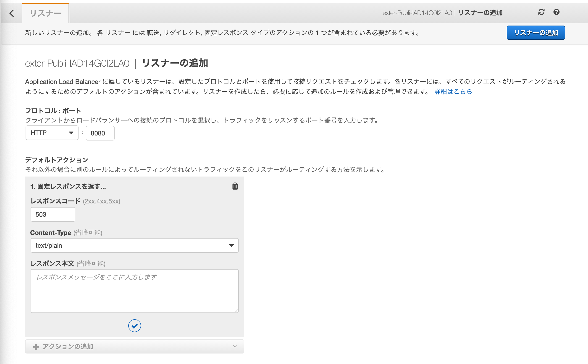Open the Content-Type dropdown showing text/plain
This screenshot has height=364, width=588.
[x=134, y=245]
